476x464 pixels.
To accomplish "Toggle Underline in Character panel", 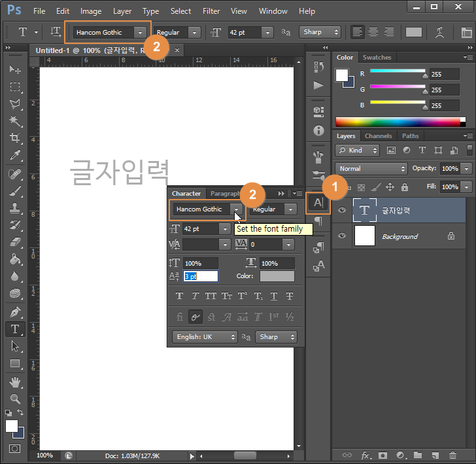I will pyautogui.click(x=274, y=296).
